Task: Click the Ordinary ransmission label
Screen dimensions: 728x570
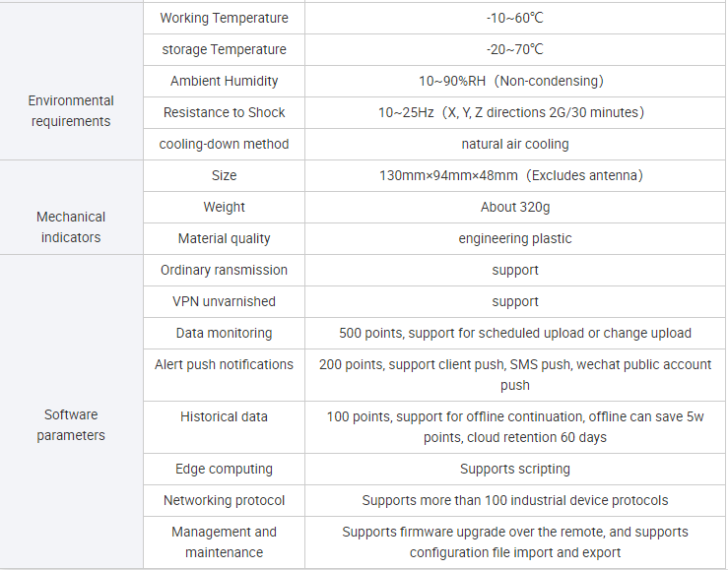Action: point(225,270)
